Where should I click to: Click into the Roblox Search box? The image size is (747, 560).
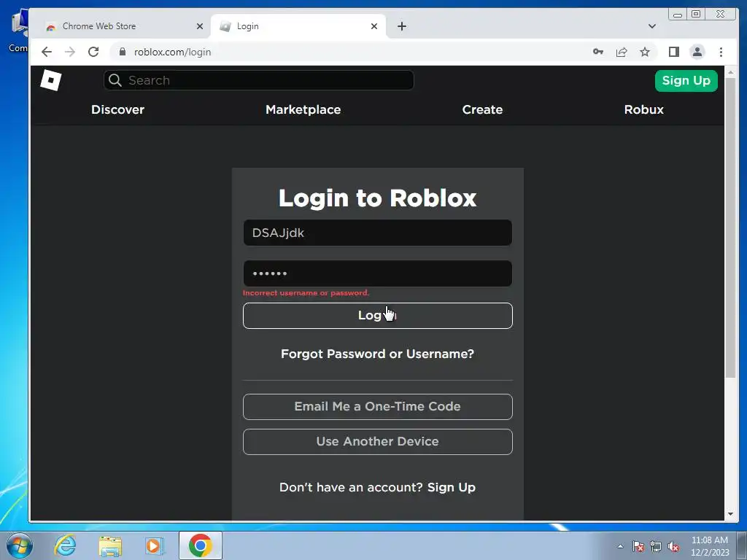(x=259, y=80)
